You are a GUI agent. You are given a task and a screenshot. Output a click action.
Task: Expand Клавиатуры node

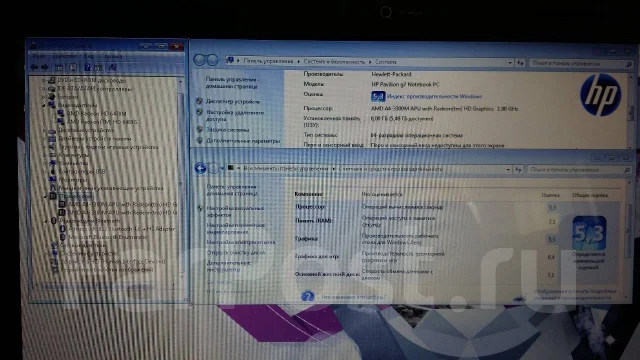44,155
